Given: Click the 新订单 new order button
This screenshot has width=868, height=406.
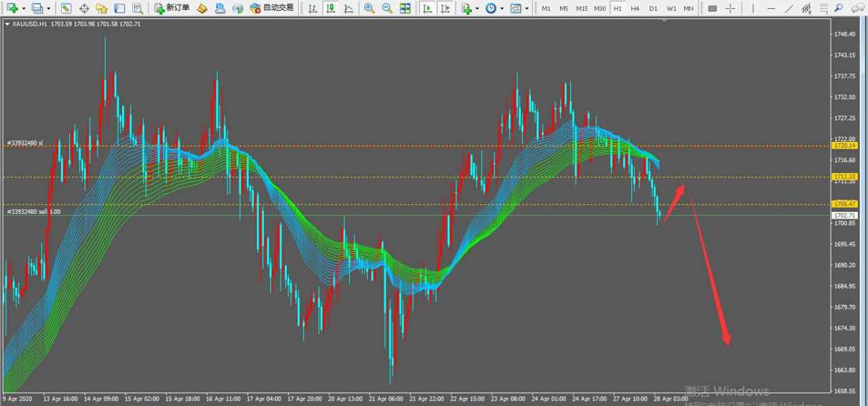Looking at the screenshot, I should tap(172, 8).
